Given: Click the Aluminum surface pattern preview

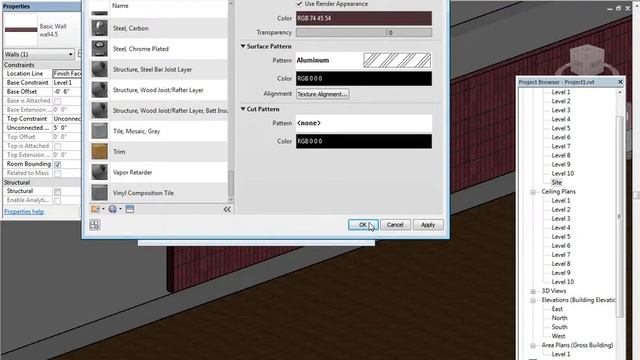Looking at the screenshot, I should click(397, 60).
